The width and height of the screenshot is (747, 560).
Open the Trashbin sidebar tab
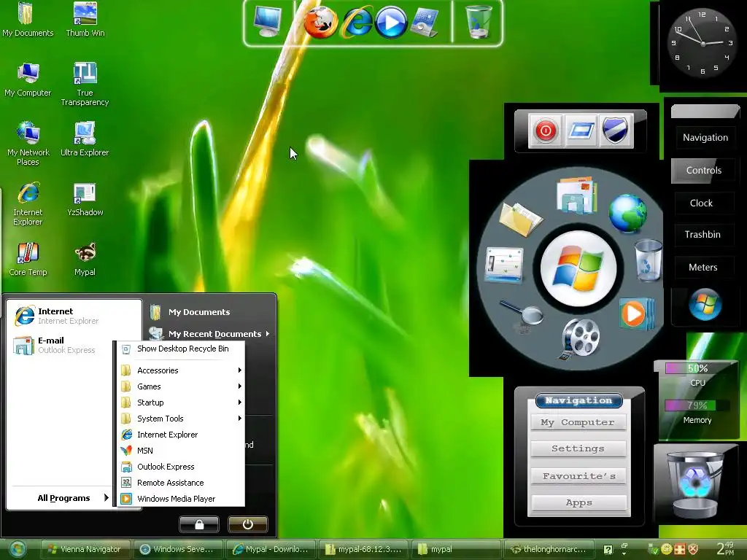pyautogui.click(x=703, y=234)
